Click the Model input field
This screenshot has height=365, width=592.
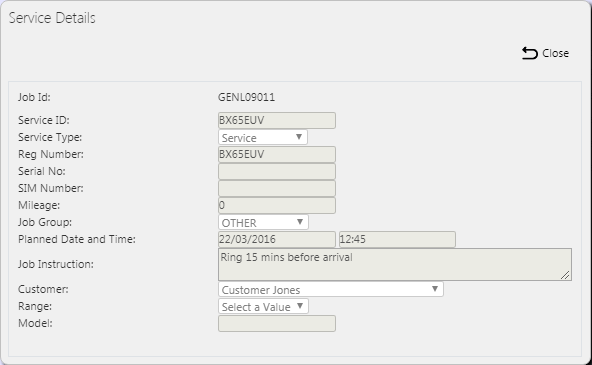point(277,323)
